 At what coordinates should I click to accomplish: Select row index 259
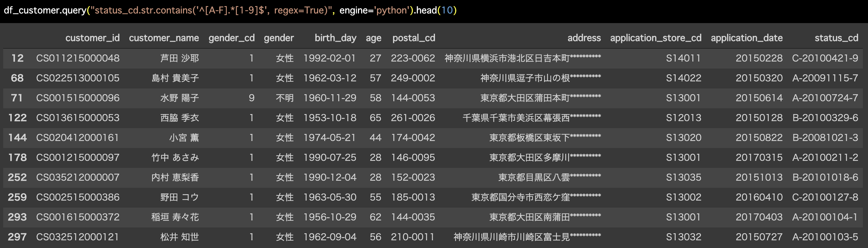click(x=17, y=197)
